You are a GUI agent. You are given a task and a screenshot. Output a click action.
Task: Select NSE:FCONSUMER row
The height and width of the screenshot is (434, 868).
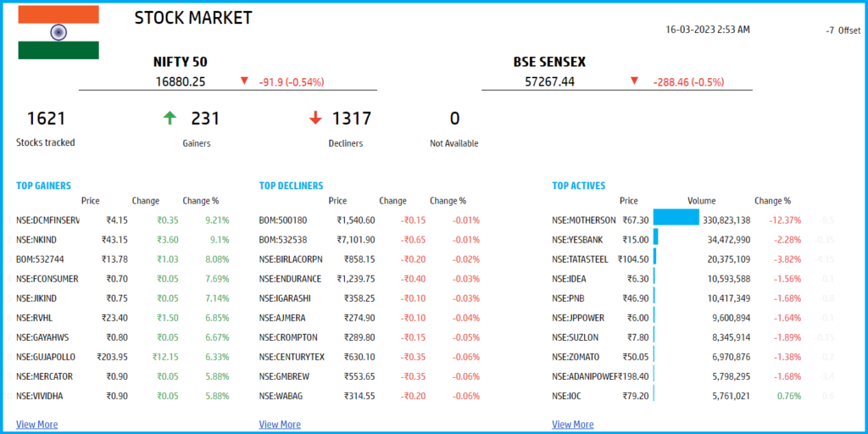pos(122,279)
